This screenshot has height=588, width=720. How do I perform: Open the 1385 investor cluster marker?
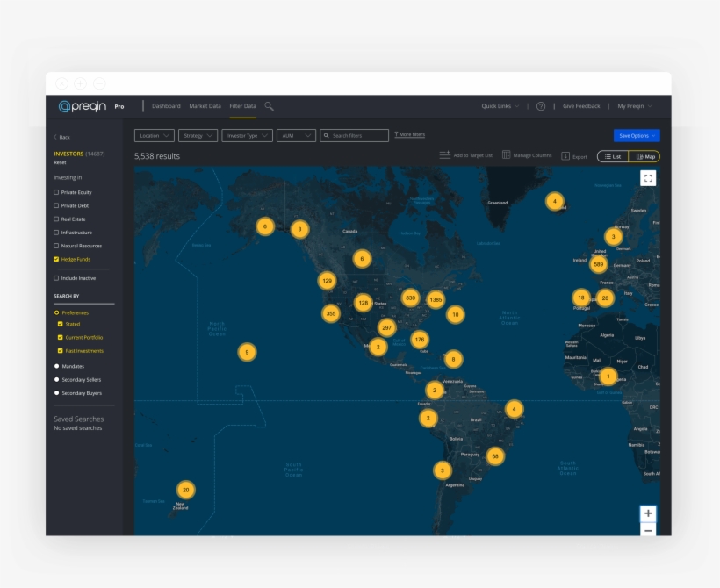[x=436, y=299]
